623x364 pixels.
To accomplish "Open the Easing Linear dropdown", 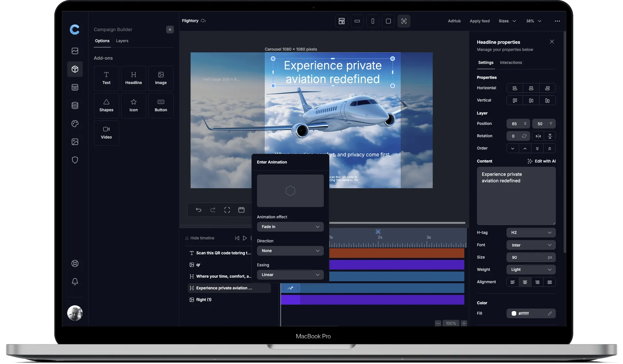I will pyautogui.click(x=290, y=275).
